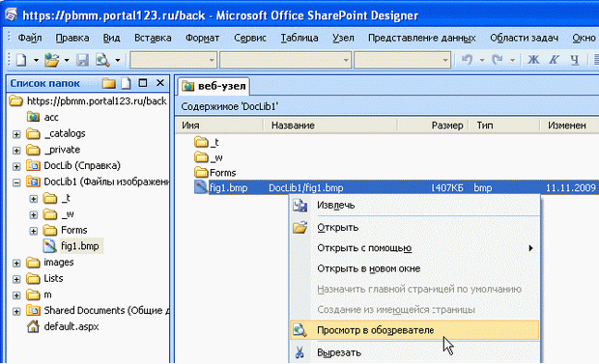Viewport: 599px width, 364px height.
Task: Open the Таблица menu
Action: (x=299, y=38)
